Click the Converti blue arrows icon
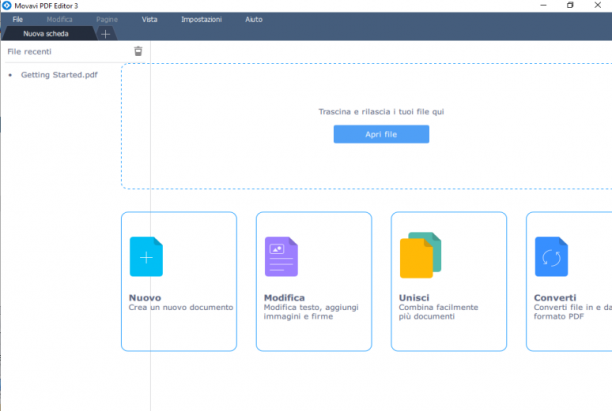The width and height of the screenshot is (612, 411). [552, 257]
